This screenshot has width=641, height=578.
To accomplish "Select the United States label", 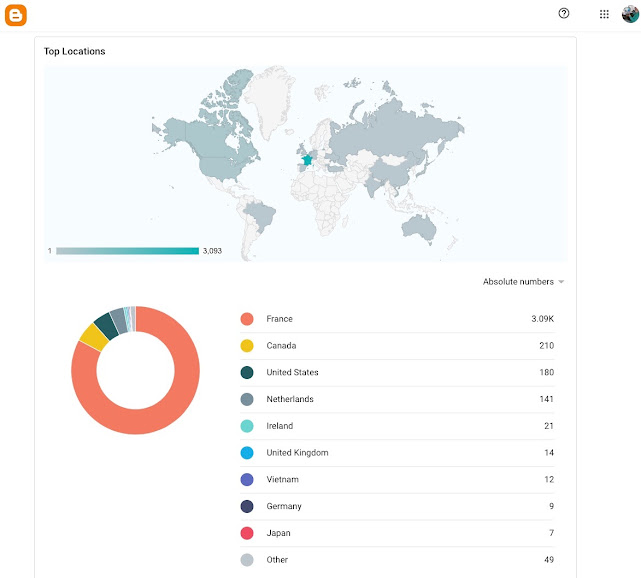I will (x=292, y=372).
